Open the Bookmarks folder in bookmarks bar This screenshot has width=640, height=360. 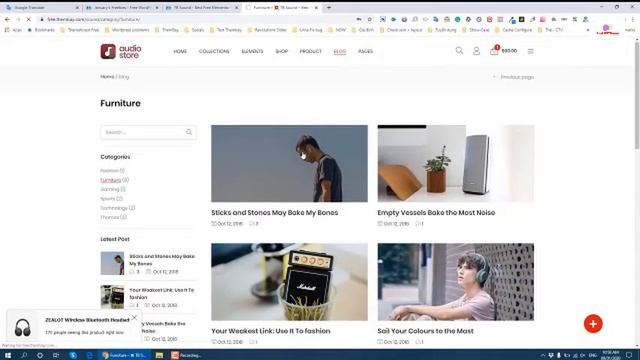(x=41, y=30)
